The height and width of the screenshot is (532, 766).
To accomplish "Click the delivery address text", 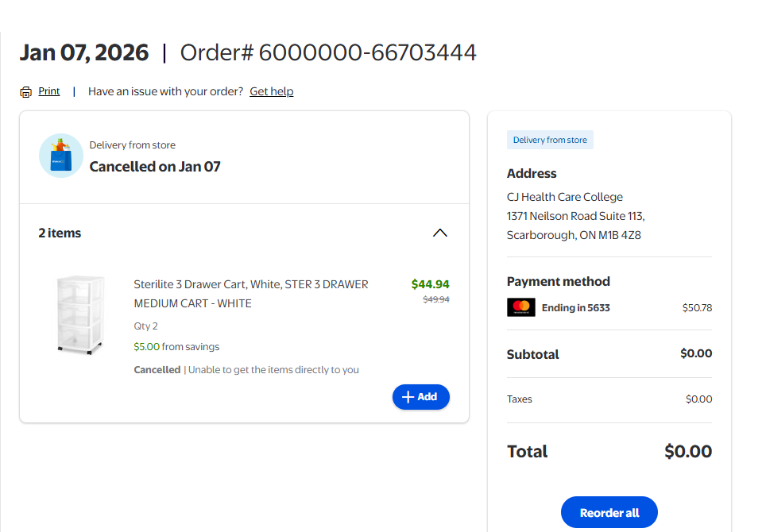I will [x=575, y=216].
